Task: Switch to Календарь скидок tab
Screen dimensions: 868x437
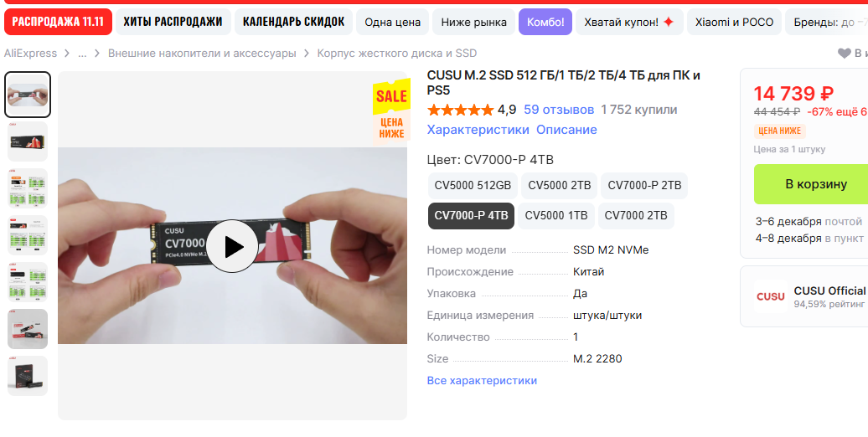Action: (x=293, y=22)
